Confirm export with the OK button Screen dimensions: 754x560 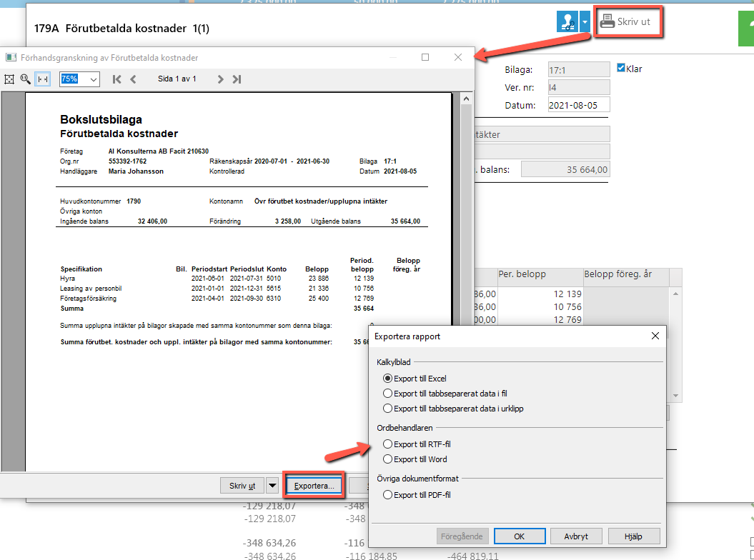click(520, 536)
